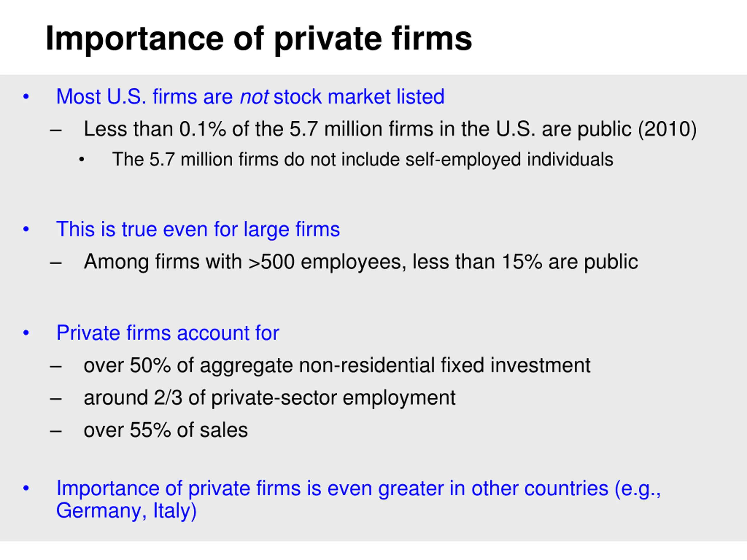Viewport: 747px width, 560px height.
Task: Click the word "public" in the 15% line
Action: pos(610,262)
